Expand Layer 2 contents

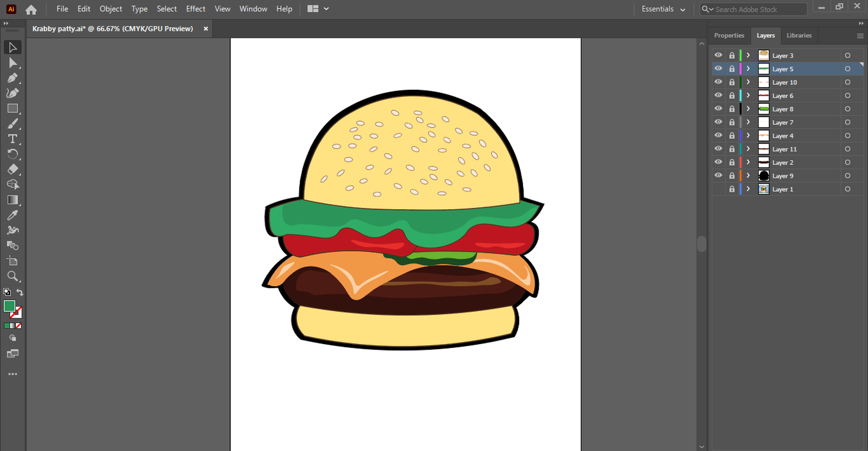(x=748, y=162)
